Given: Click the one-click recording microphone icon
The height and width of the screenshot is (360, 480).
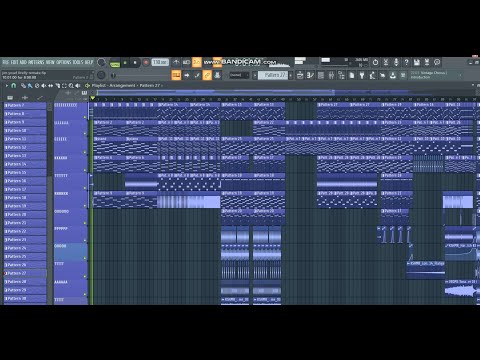Looking at the screenshot, I should coord(396,62).
